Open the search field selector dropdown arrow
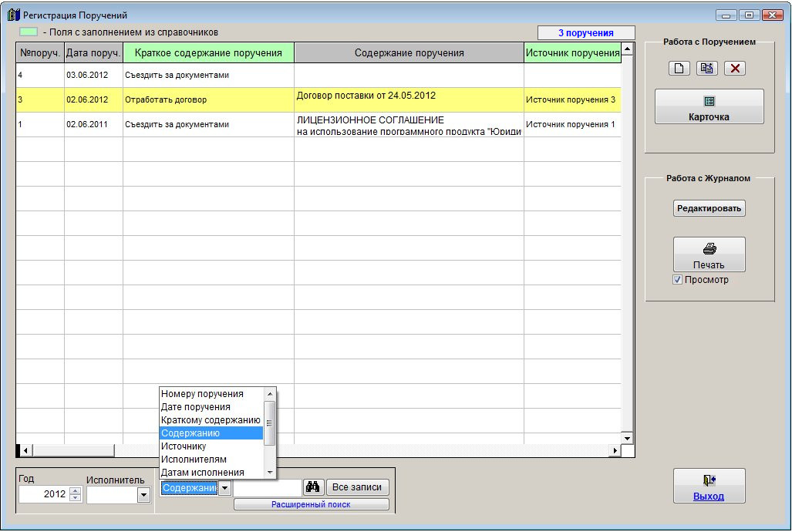This screenshot has width=792, height=532. point(224,487)
